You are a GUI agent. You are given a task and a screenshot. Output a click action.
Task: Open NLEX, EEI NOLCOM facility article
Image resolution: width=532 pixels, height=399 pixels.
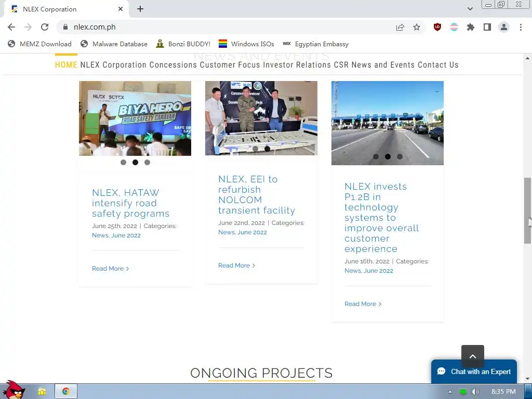coord(257,195)
